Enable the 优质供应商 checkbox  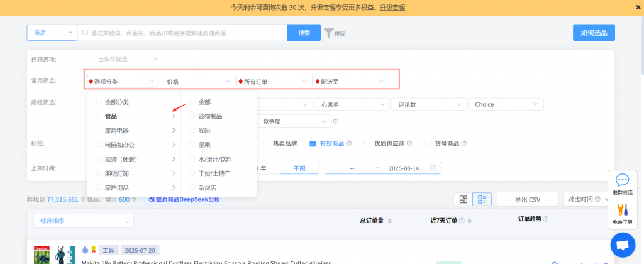coord(367,143)
